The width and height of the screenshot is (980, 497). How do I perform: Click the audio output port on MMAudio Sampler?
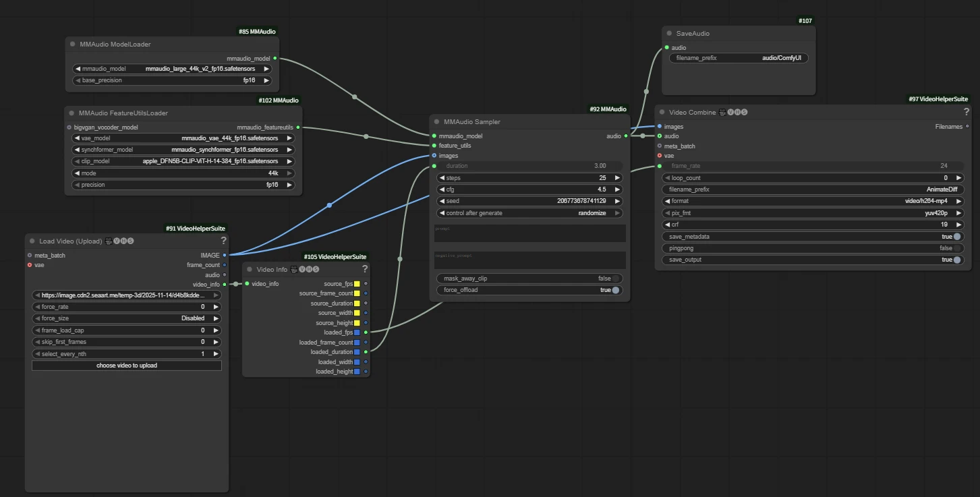coord(625,136)
